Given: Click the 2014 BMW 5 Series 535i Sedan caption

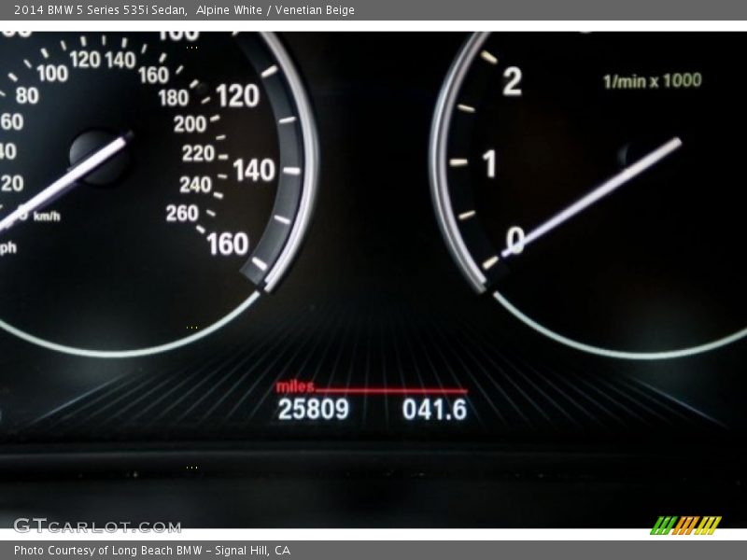Looking at the screenshot, I should point(101,10).
